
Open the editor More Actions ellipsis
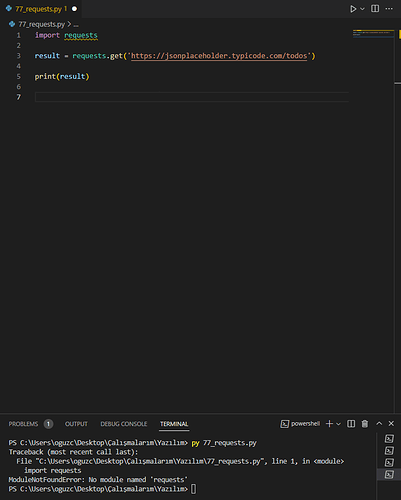[389, 9]
